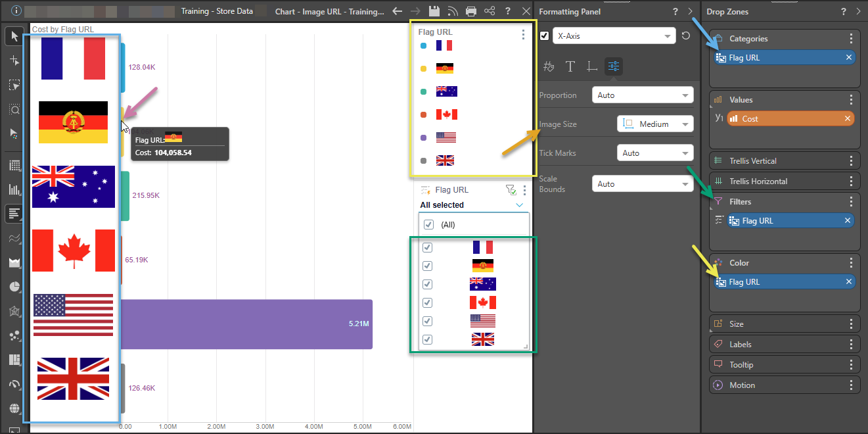
Task: Toggle the X-Axis checkbox in Formatting Panel
Action: coord(544,36)
